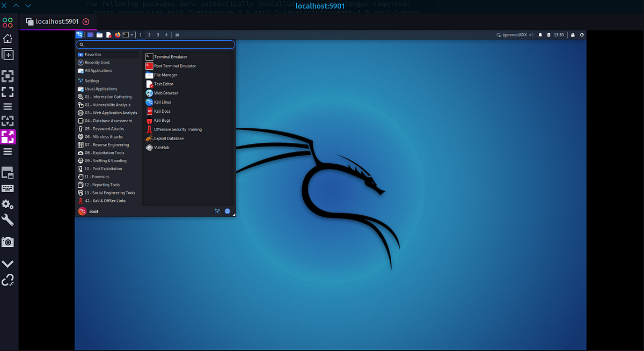Open the Kali Whisker menu icon
Viewport: 644px width, 351px height.
point(79,34)
